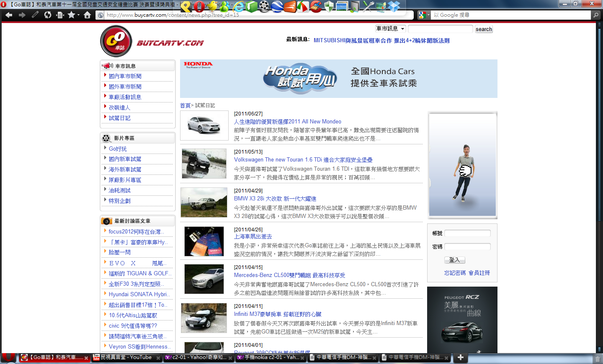
Task: Click the 帳號 account input field
Action: coord(467,233)
